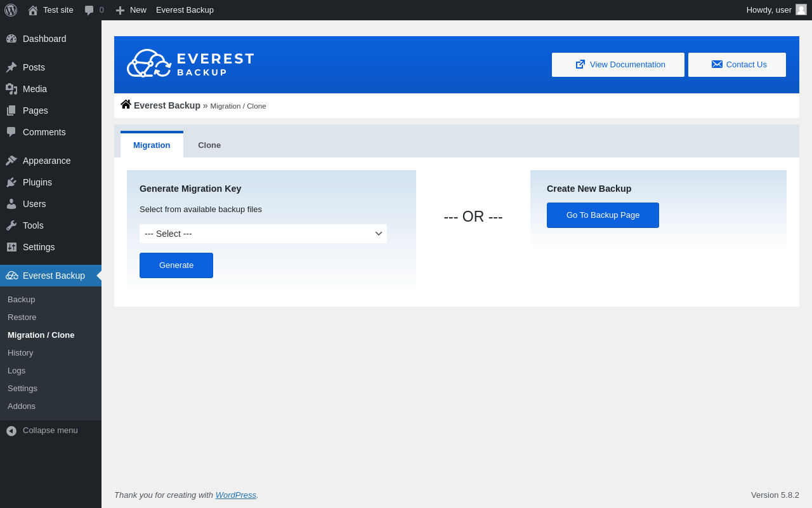Open the Appearance menu label
The width and height of the screenshot is (812, 508).
click(x=47, y=161)
